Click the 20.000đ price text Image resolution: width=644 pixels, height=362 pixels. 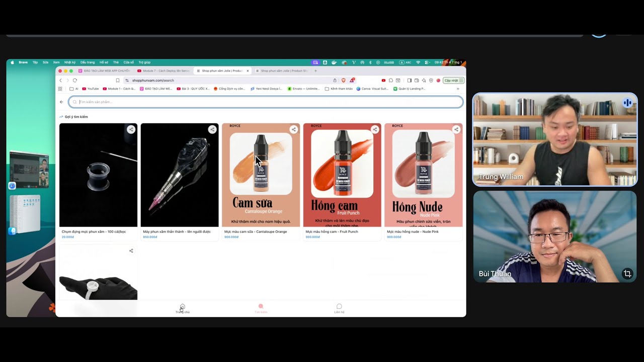[67, 237]
